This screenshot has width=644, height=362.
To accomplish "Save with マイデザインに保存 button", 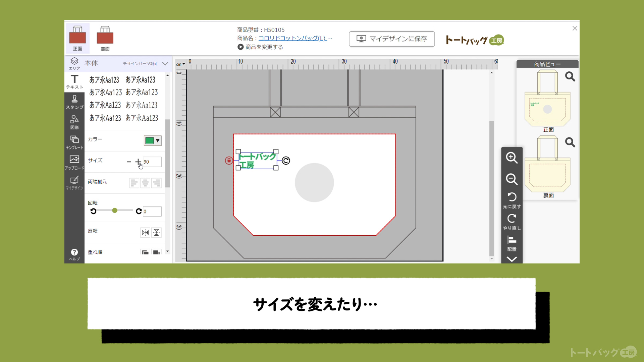I will pyautogui.click(x=392, y=39).
